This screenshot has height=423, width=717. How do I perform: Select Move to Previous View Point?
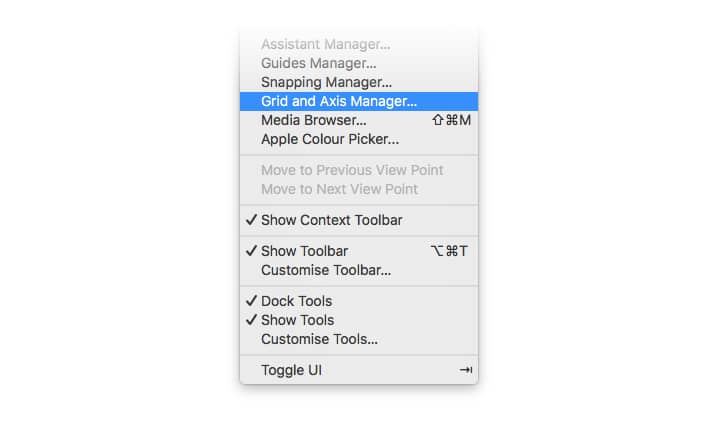(x=359, y=170)
